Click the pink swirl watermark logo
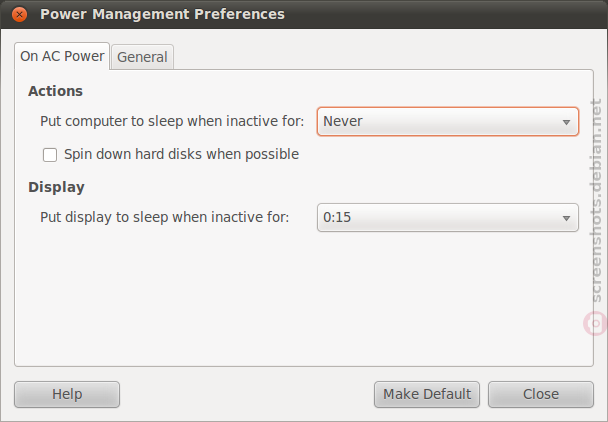Image resolution: width=608 pixels, height=422 pixels. point(596,323)
